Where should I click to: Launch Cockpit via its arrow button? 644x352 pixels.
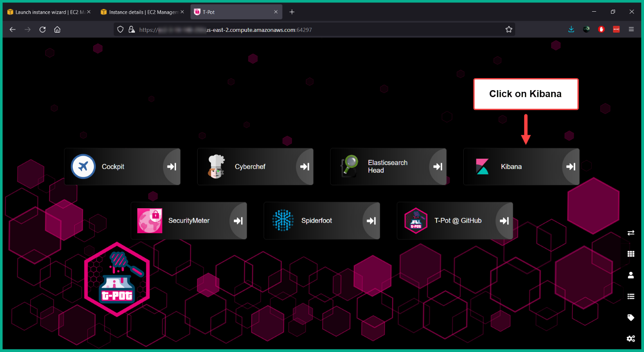[172, 167]
